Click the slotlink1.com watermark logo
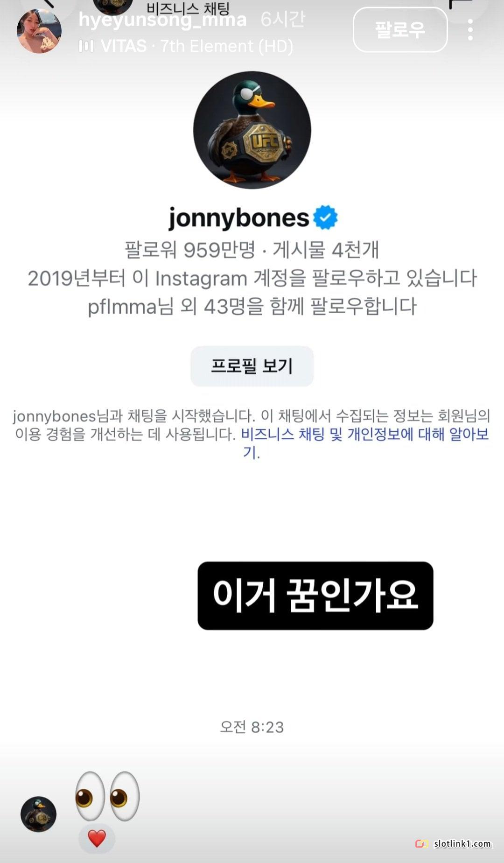This screenshot has height=863, width=504. click(453, 844)
